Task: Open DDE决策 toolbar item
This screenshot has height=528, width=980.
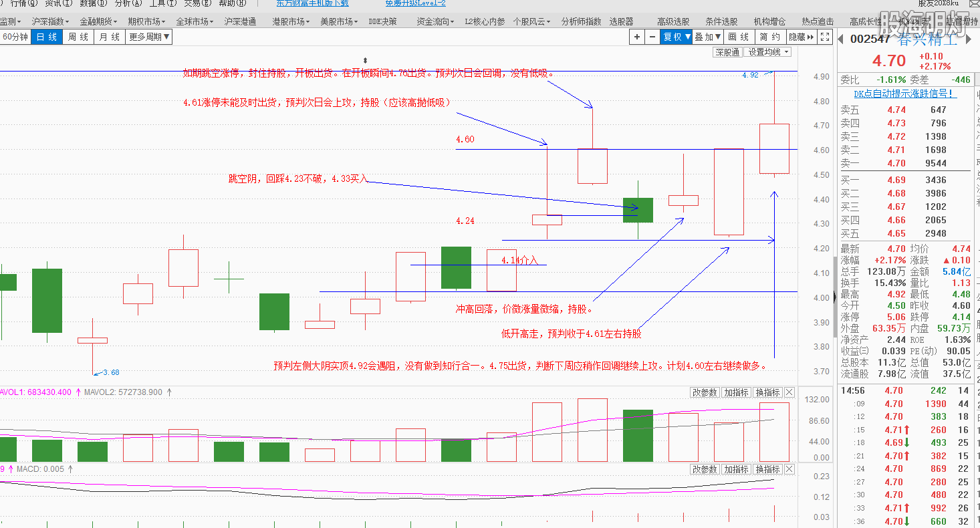Action: [382, 21]
